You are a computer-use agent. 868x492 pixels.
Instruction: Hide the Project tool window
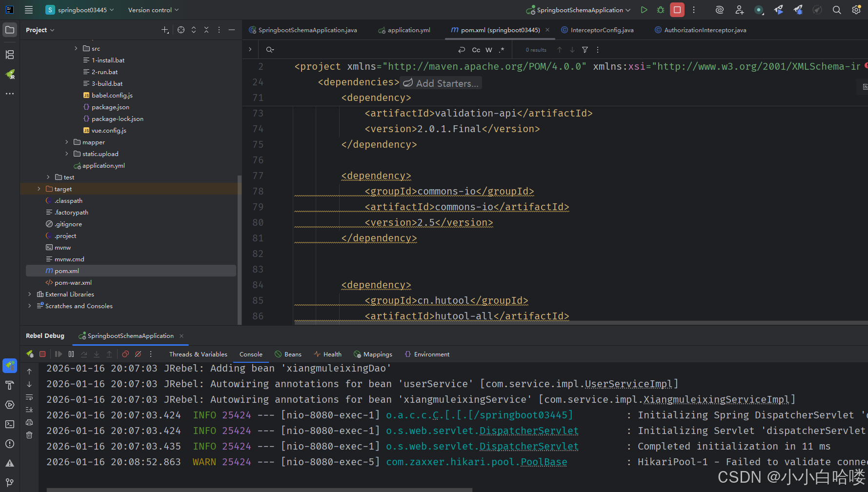point(232,30)
